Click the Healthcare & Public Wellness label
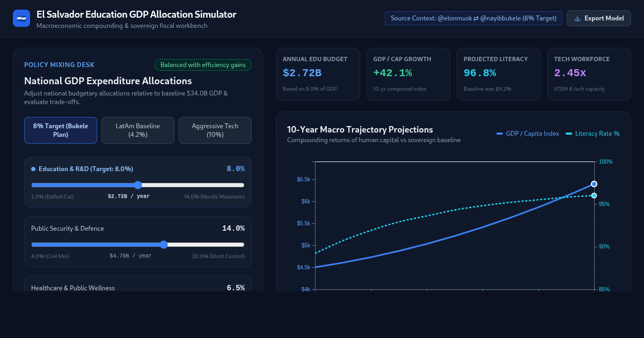644x338 pixels. click(x=73, y=288)
